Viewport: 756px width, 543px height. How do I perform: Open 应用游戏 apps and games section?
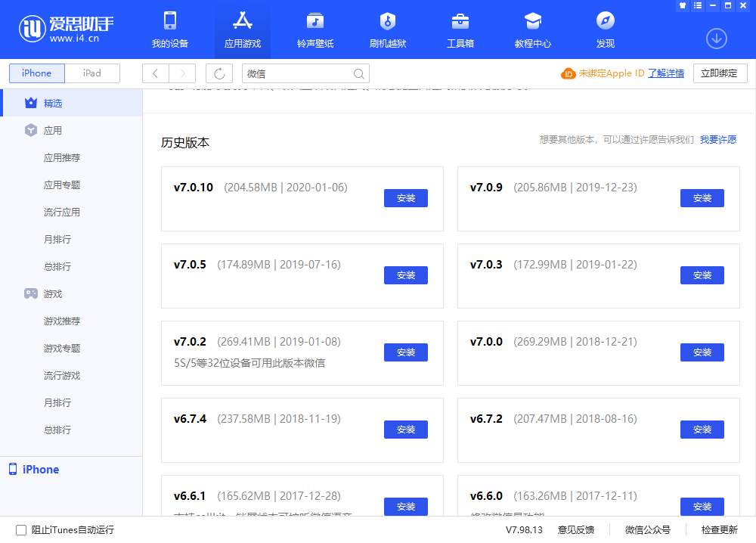click(243, 30)
